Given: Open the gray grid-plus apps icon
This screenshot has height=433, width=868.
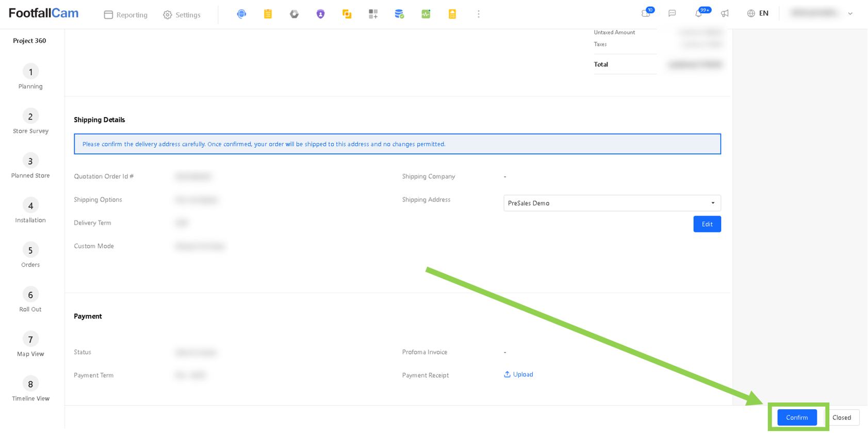Looking at the screenshot, I should point(373,14).
